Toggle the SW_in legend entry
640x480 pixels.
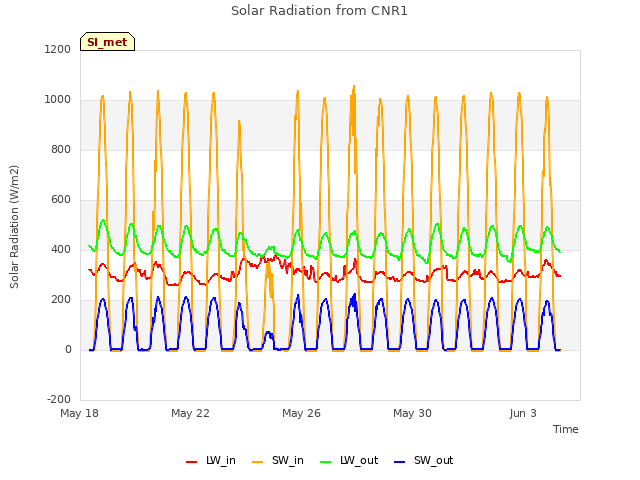[x=278, y=461]
